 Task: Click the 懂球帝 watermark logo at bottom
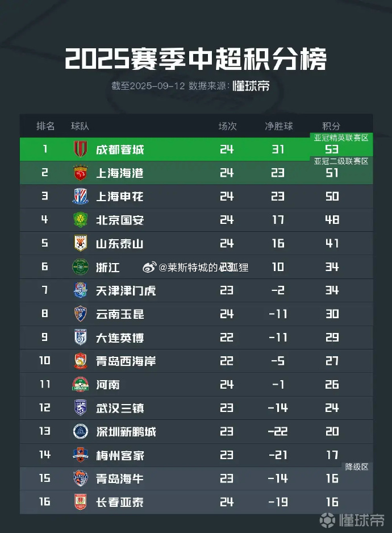click(x=352, y=519)
